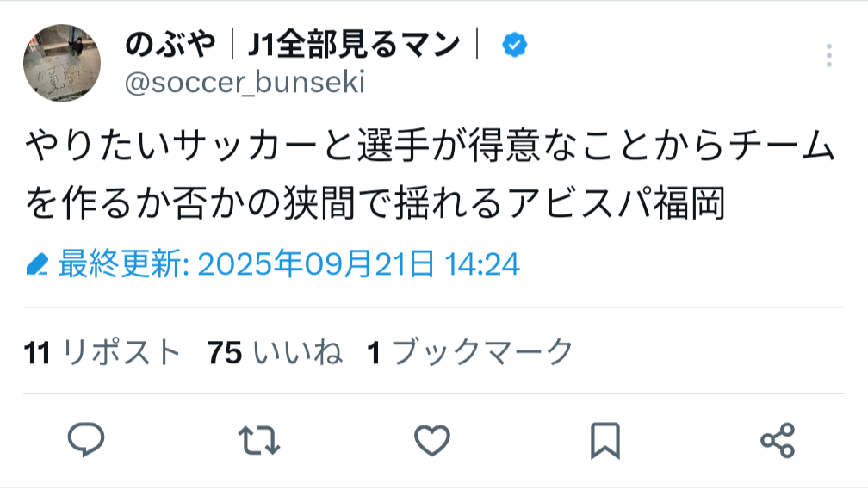Open profile via のぶや｜J1全部見るマン name
The height and width of the screenshot is (496, 868).
(x=293, y=44)
